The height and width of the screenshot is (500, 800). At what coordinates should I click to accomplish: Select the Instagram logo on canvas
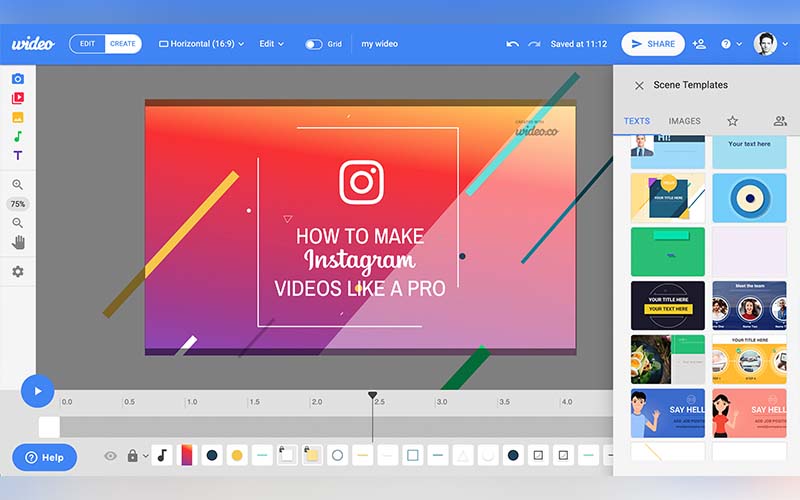tap(361, 182)
